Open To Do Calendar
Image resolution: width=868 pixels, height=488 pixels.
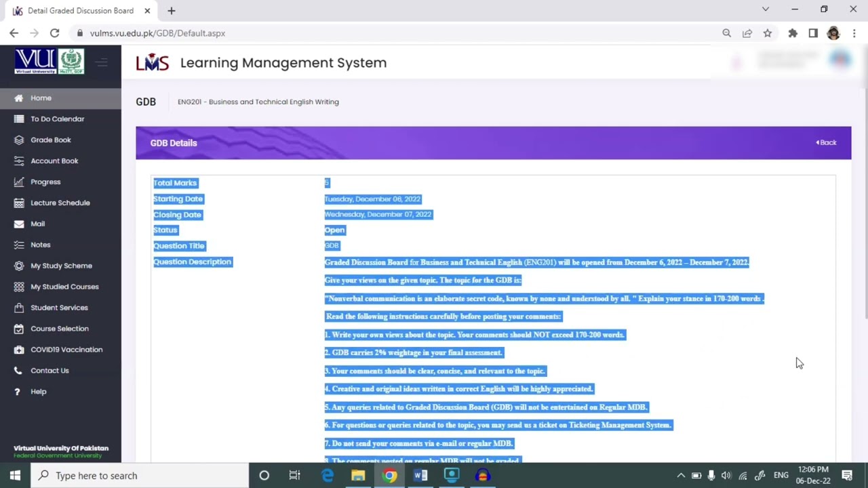[57, 119]
